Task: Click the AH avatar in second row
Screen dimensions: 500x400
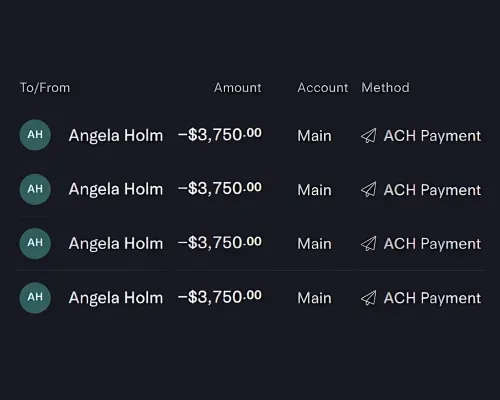Action: tap(35, 189)
